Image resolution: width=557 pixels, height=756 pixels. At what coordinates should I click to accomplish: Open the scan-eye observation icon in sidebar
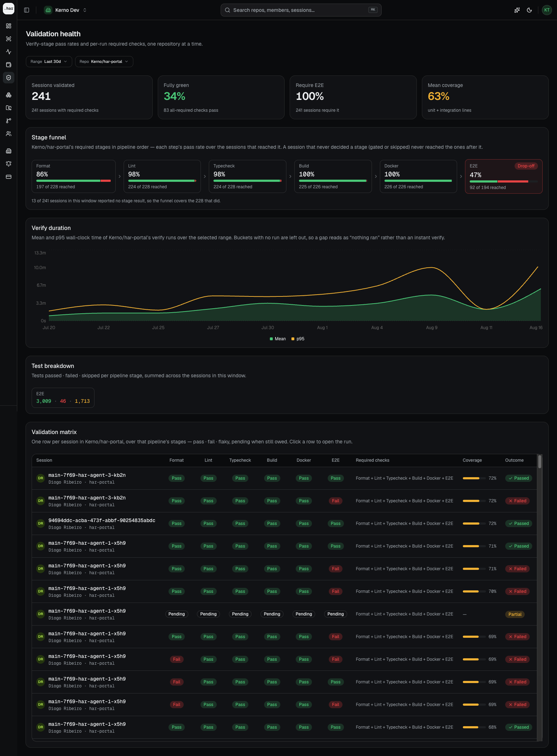coord(9,39)
